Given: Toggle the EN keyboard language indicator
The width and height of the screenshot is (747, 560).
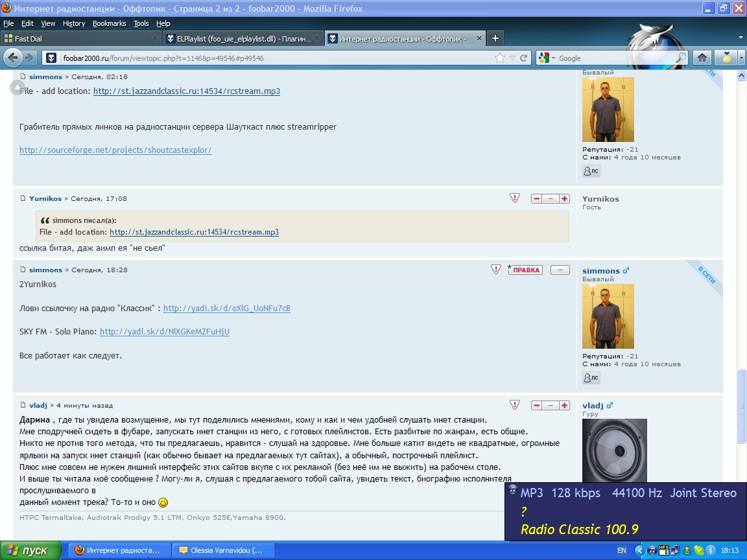Looking at the screenshot, I should pos(621,550).
